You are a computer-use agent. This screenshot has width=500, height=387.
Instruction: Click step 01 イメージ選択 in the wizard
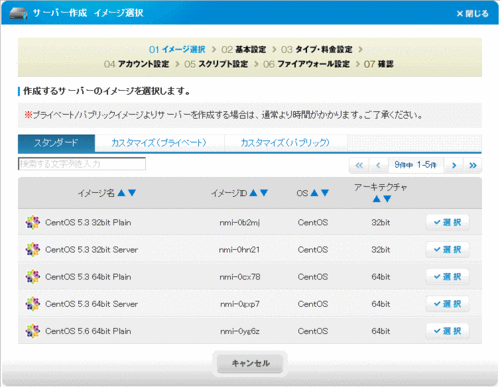point(177,50)
